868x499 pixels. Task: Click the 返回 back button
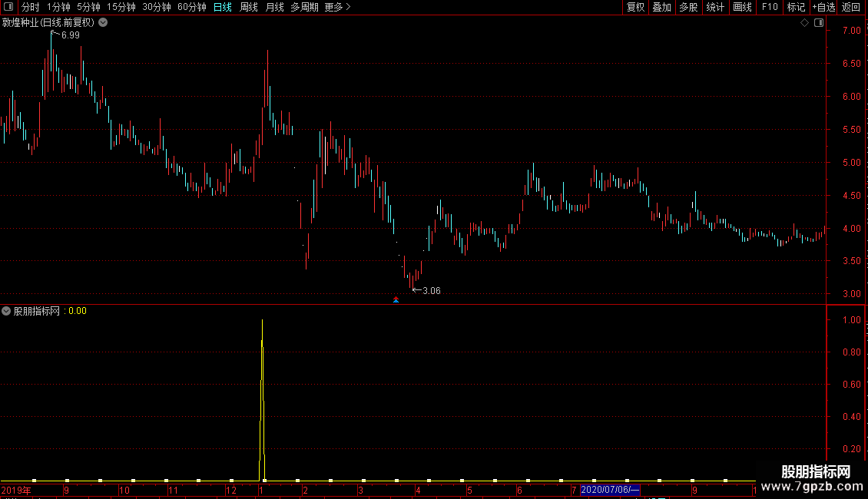click(x=851, y=7)
